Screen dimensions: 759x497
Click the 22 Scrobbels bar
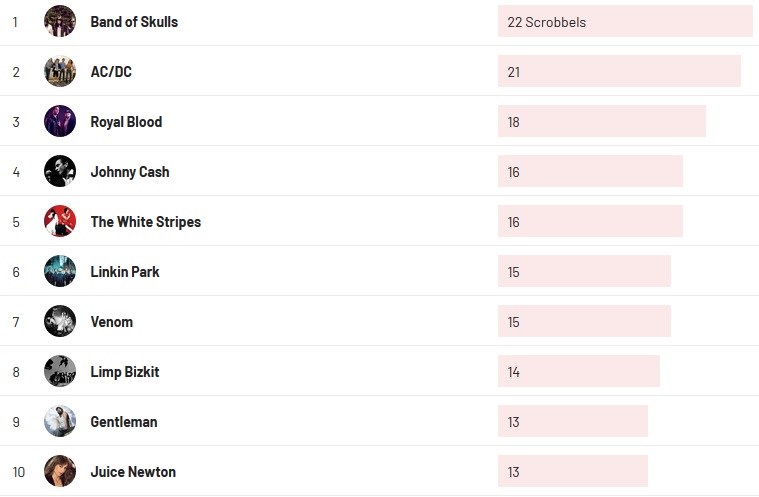(x=624, y=21)
